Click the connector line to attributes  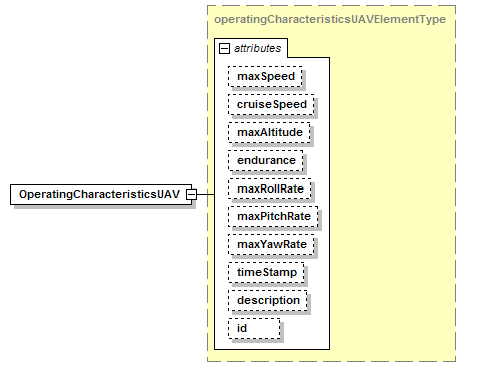tap(206, 194)
